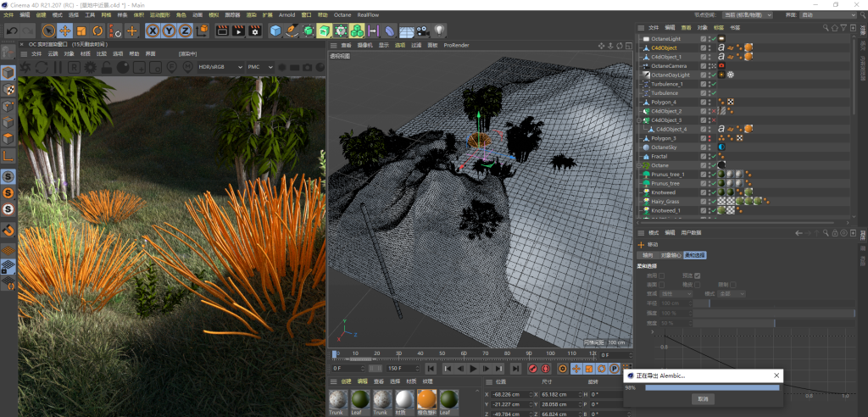Viewport: 868px width, 417px height.
Task: Open the HDR/sRGB dropdown
Action: coord(221,66)
